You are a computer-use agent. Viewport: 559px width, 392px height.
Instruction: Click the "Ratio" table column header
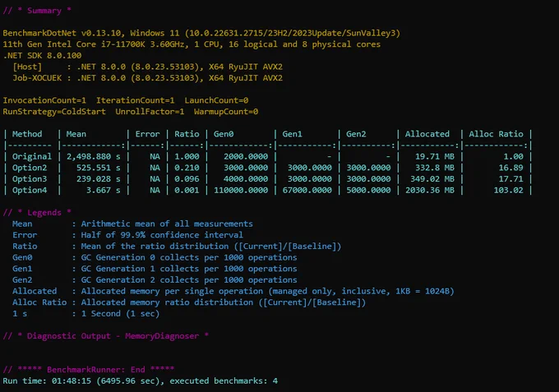click(187, 134)
